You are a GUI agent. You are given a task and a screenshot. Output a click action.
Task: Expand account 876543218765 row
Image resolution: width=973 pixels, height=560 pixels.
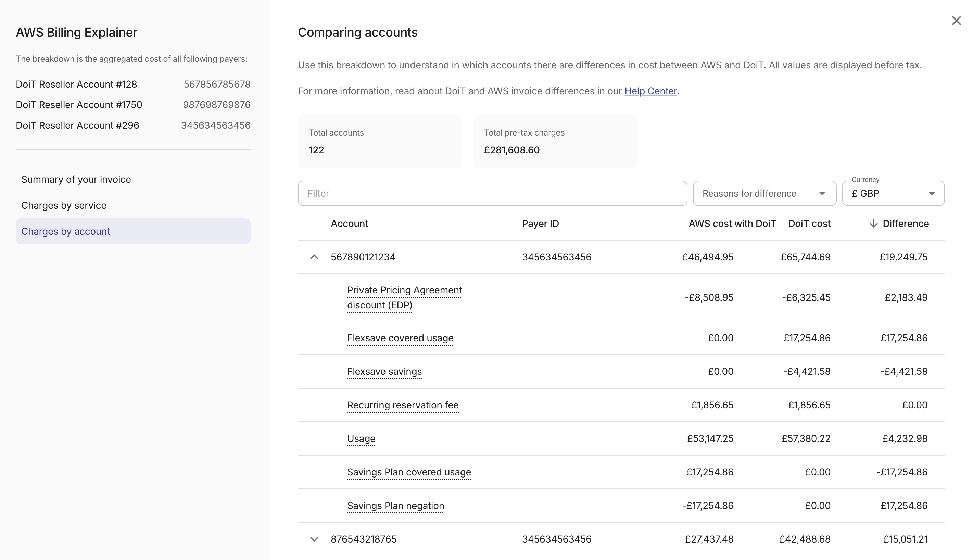pyautogui.click(x=314, y=539)
